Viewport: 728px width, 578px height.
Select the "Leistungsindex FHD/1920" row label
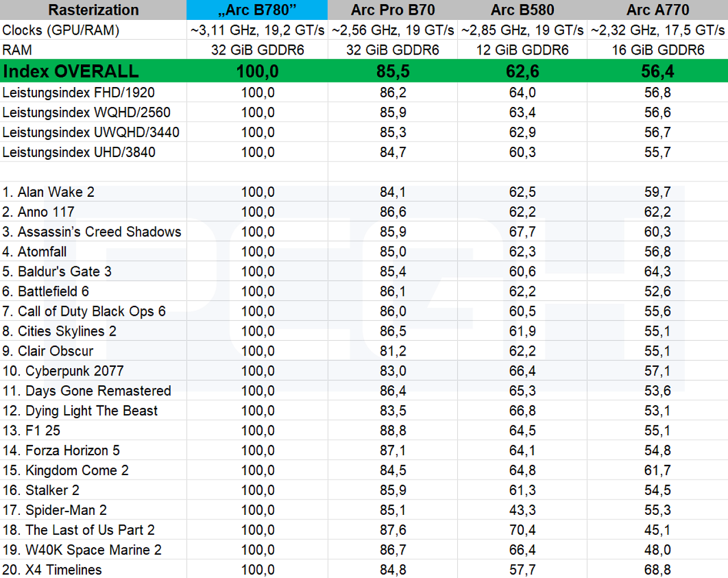pyautogui.click(x=78, y=93)
